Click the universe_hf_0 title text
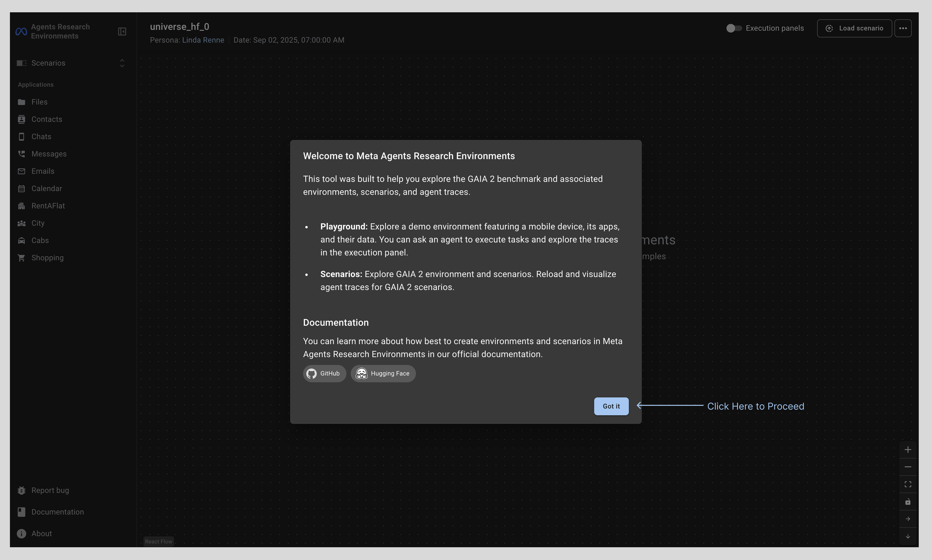Image resolution: width=932 pixels, height=560 pixels. [180, 27]
